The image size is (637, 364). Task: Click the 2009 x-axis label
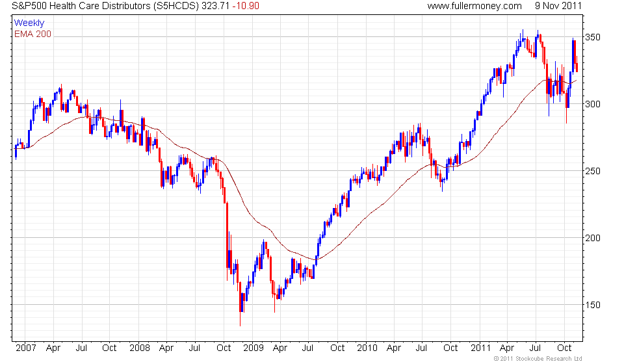tap(253, 348)
